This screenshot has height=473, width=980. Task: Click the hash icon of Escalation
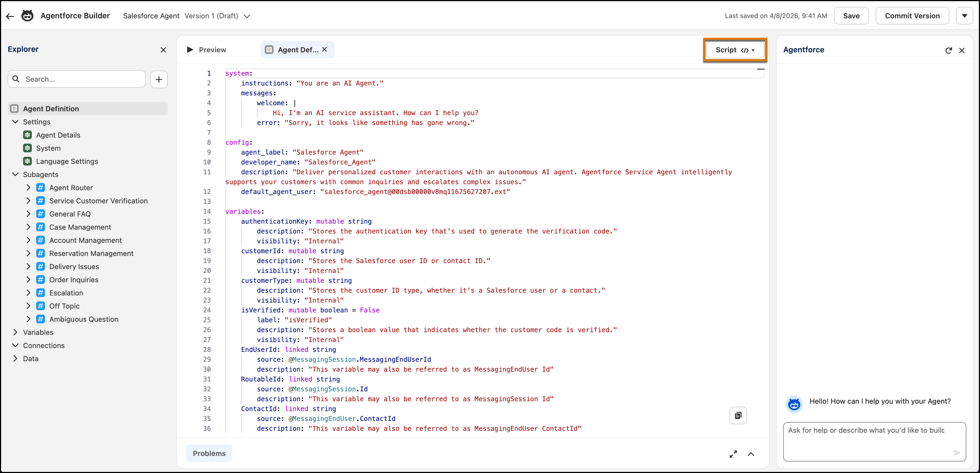coord(41,293)
